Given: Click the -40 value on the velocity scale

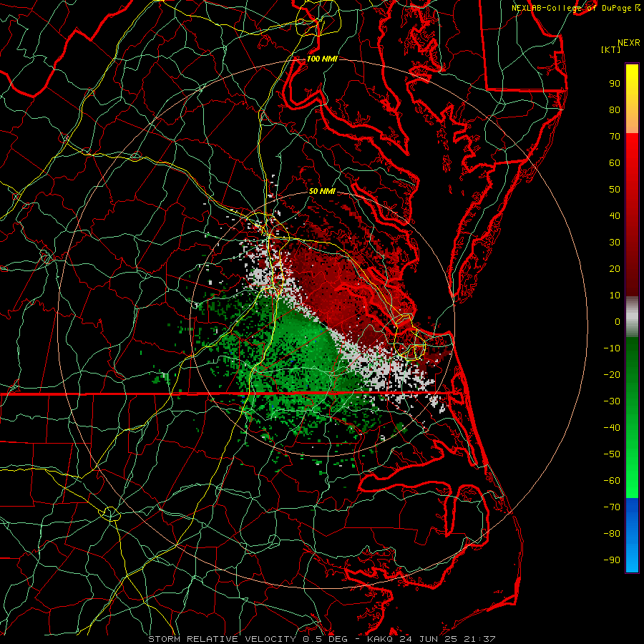Looking at the screenshot, I should [612, 428].
